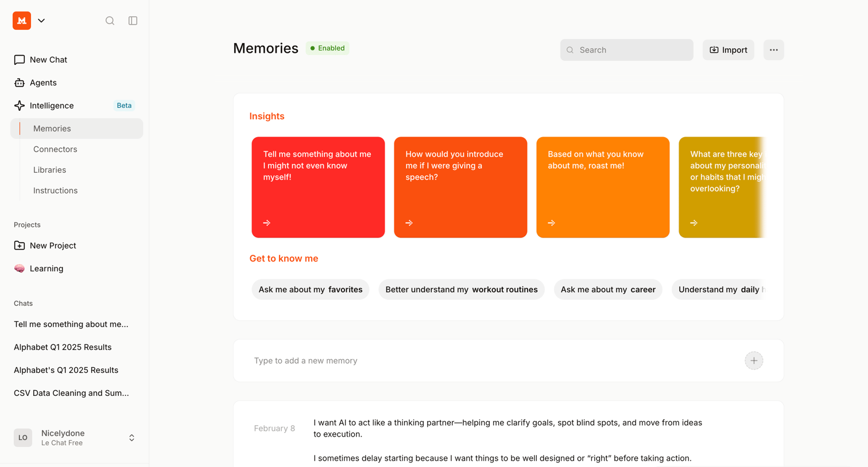Image resolution: width=868 pixels, height=467 pixels.
Task: Click the New Chat speech bubble icon
Action: pos(20,60)
